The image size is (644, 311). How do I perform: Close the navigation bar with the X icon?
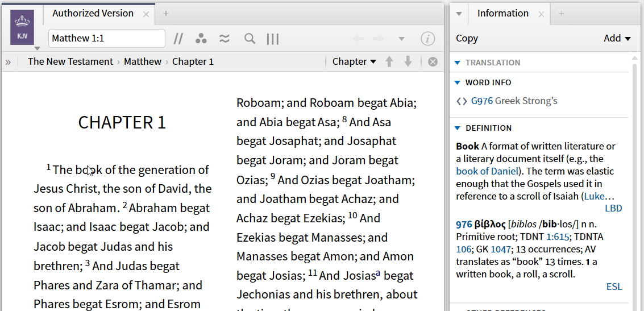(x=433, y=62)
